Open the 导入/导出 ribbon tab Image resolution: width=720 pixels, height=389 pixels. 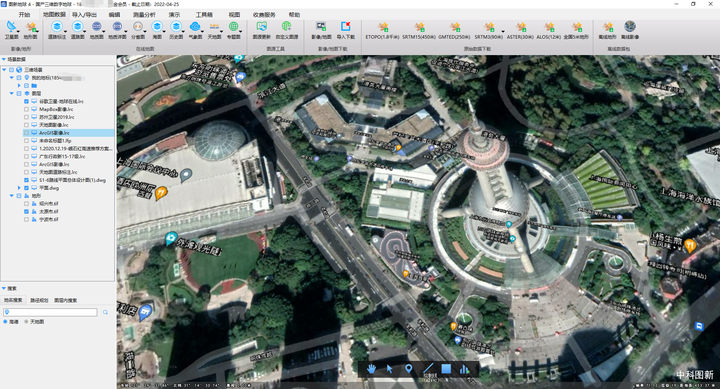tap(84, 15)
